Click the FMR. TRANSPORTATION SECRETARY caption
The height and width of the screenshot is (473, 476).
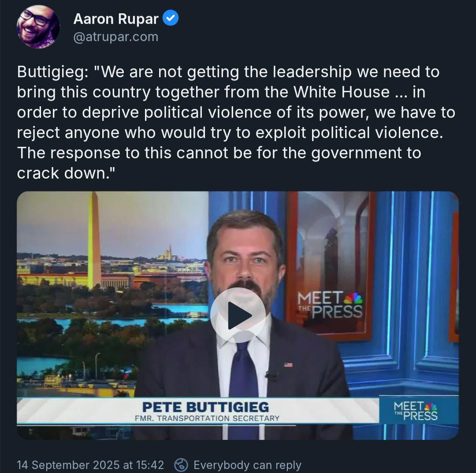(x=207, y=418)
